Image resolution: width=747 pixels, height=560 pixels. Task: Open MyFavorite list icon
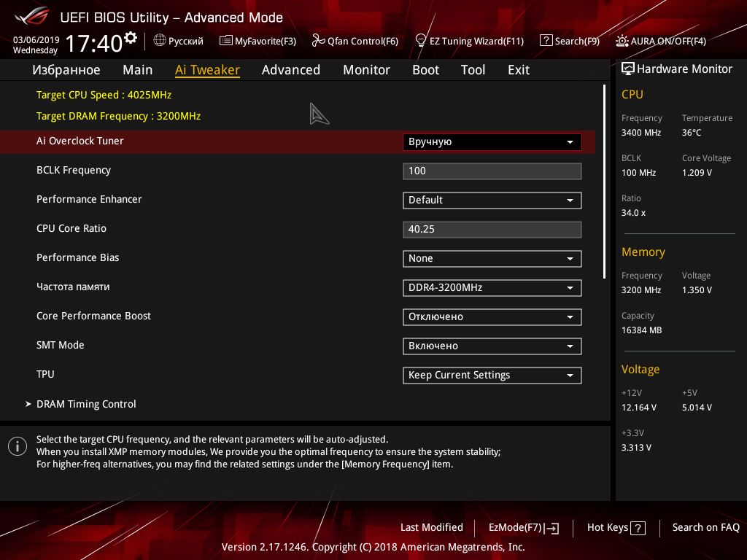click(226, 41)
